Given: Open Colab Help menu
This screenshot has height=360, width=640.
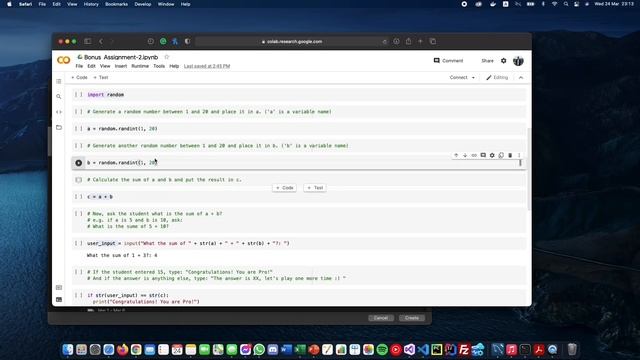Looking at the screenshot, I should coord(174,66).
